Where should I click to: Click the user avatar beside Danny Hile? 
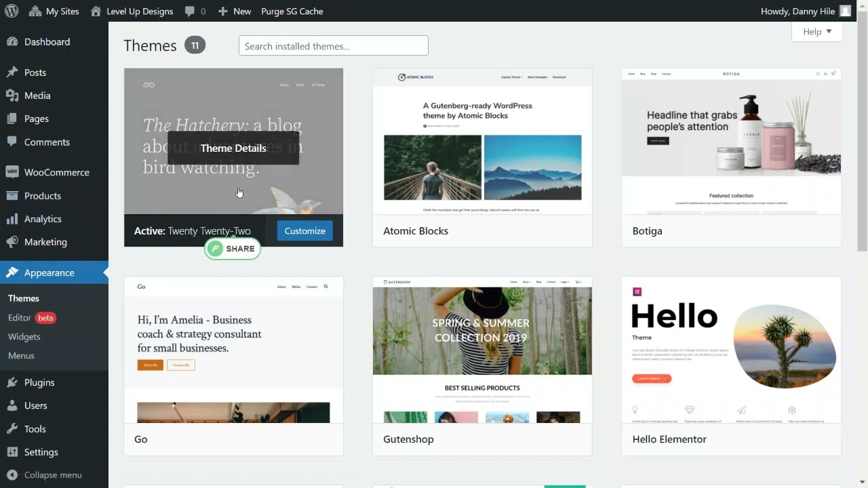coord(845,11)
